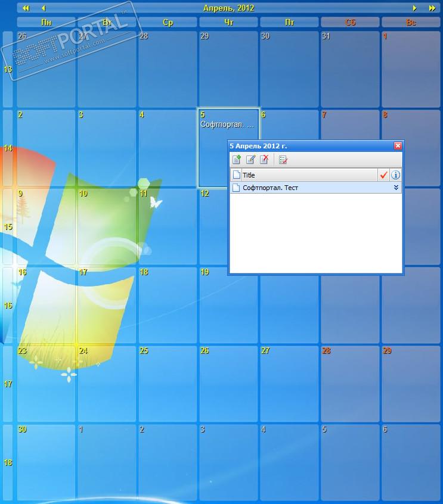Click the Пн weekday header
Image resolution: width=443 pixels, height=504 pixels.
point(46,22)
